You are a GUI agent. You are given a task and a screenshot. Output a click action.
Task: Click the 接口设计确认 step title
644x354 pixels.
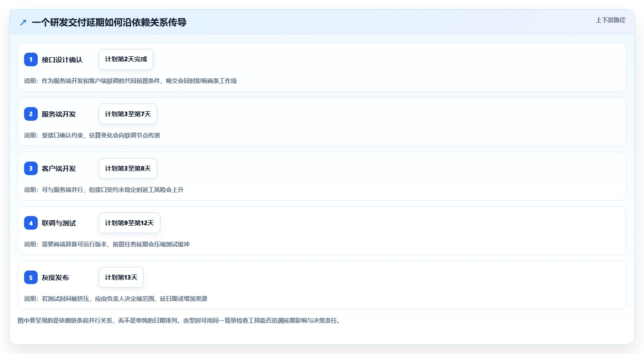click(x=62, y=59)
